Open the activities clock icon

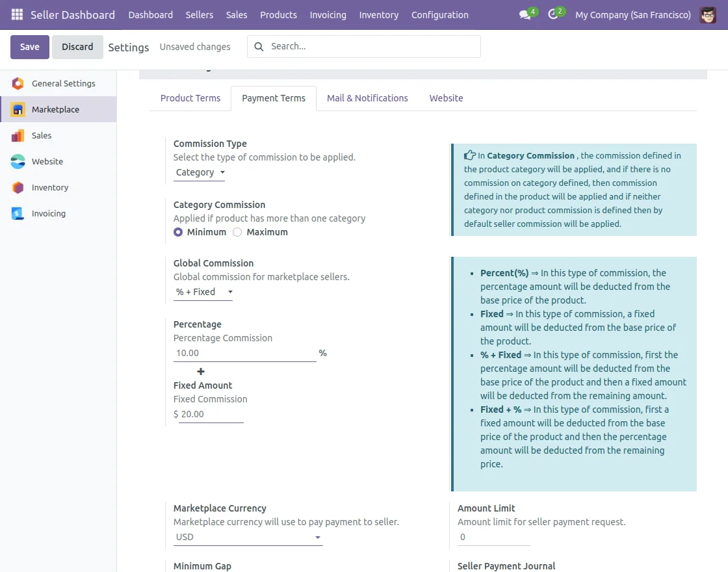[553, 14]
